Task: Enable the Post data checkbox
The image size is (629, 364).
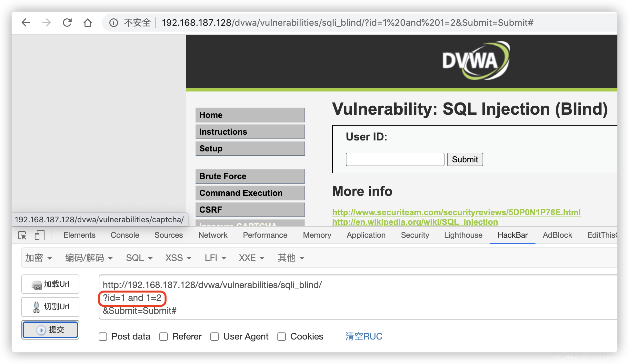Action: (x=103, y=337)
